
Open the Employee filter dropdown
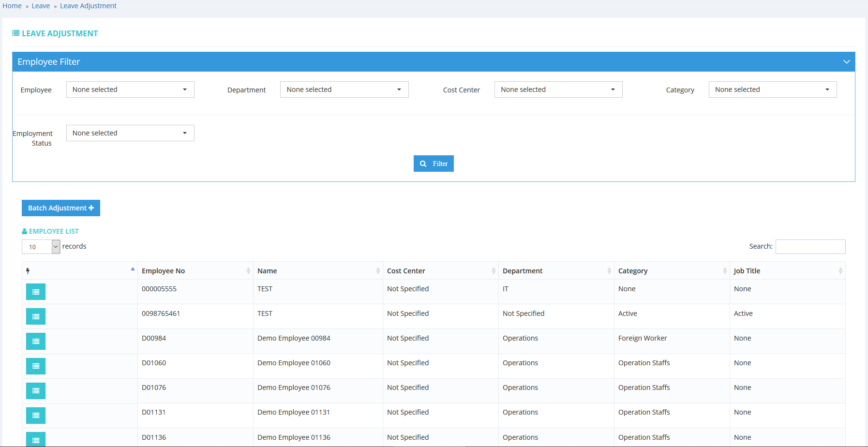click(130, 89)
